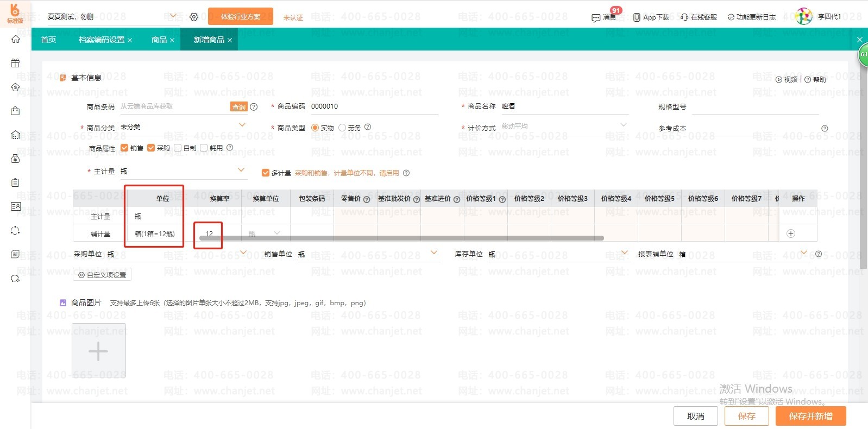Click the help icon in the 参考成本 field
The height and width of the screenshot is (429, 868).
pyautogui.click(x=825, y=129)
